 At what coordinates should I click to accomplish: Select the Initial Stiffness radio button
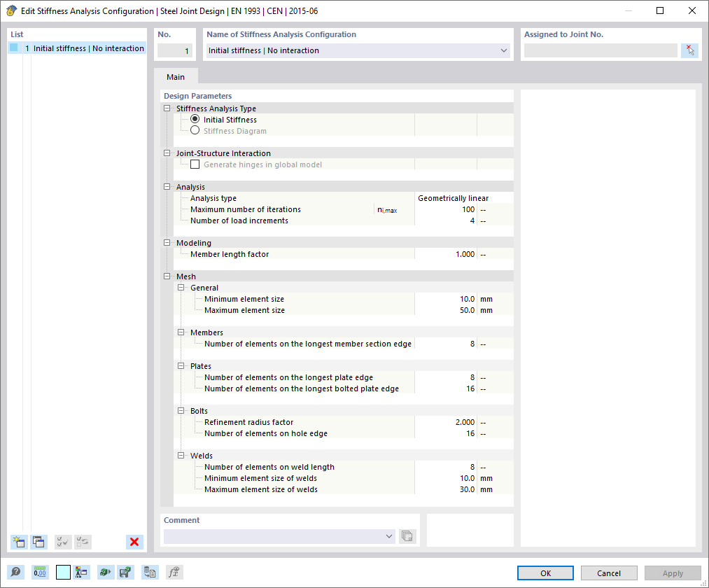pos(195,119)
